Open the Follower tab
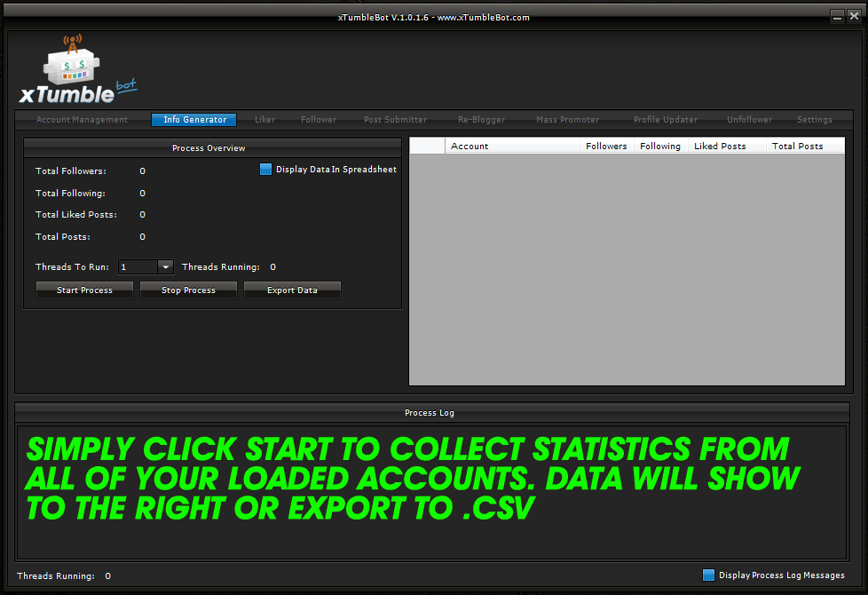868x595 pixels. tap(319, 120)
